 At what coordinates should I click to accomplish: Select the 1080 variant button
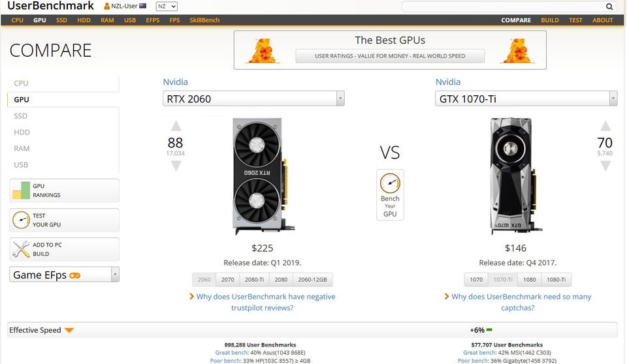click(530, 280)
